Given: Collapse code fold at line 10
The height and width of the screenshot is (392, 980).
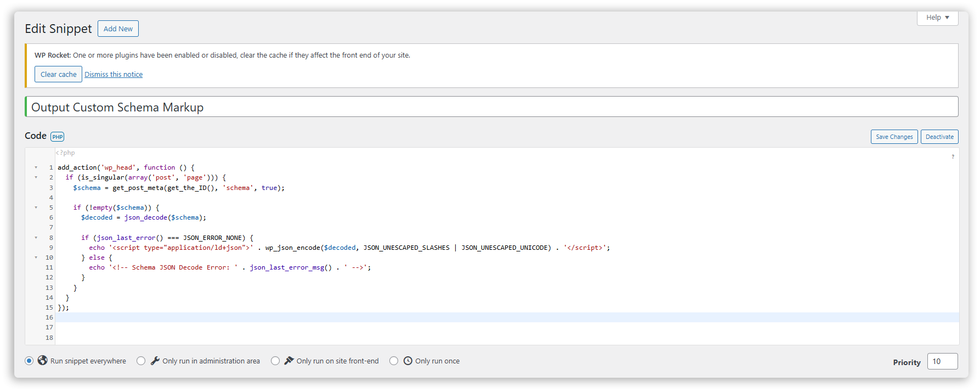Looking at the screenshot, I should (36, 257).
